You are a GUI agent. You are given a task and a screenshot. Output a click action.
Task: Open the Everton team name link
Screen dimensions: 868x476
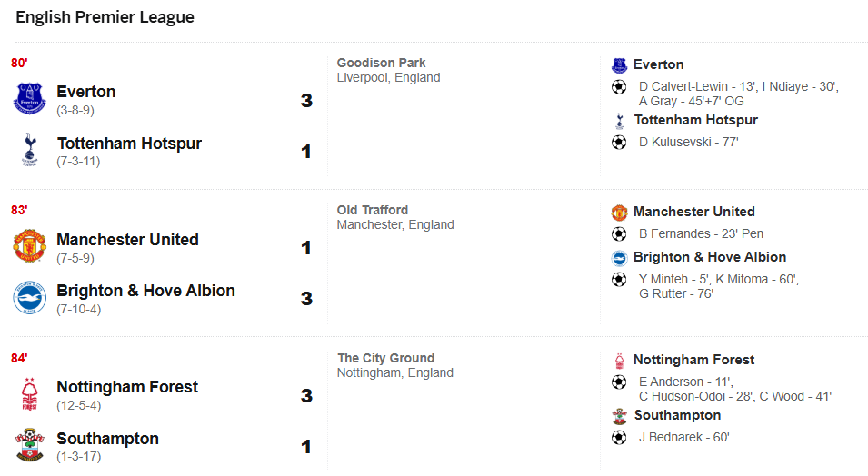click(86, 92)
